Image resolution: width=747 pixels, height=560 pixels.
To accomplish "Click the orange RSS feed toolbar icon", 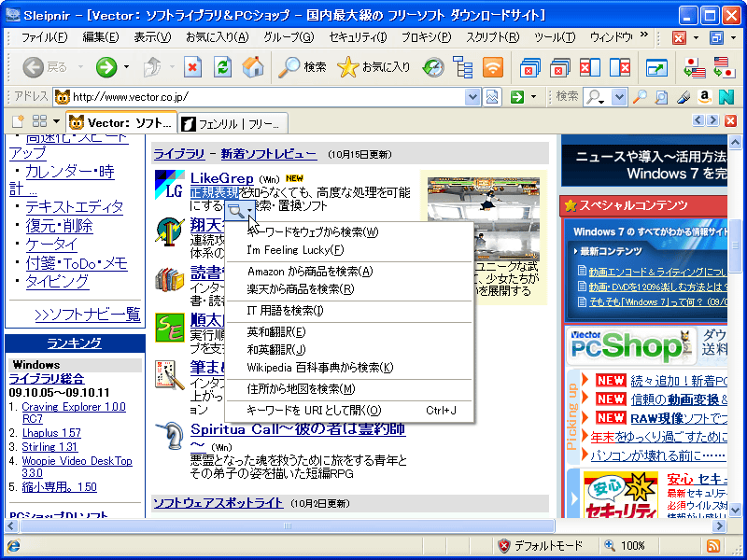I will 493,67.
